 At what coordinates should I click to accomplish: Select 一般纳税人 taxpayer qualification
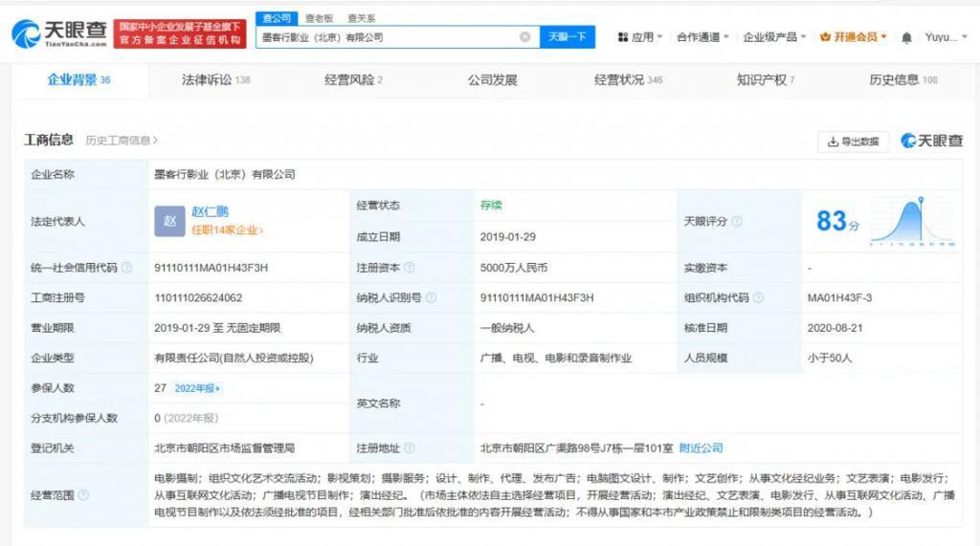[x=507, y=327]
